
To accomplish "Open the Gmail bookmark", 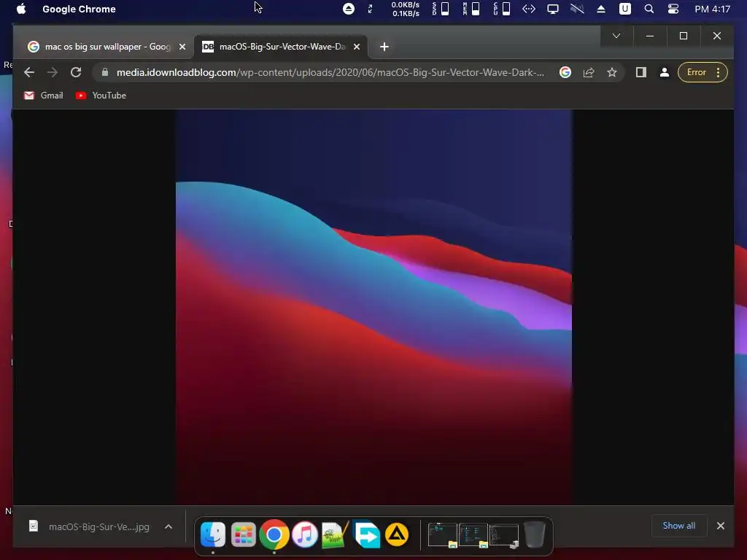I will point(43,96).
